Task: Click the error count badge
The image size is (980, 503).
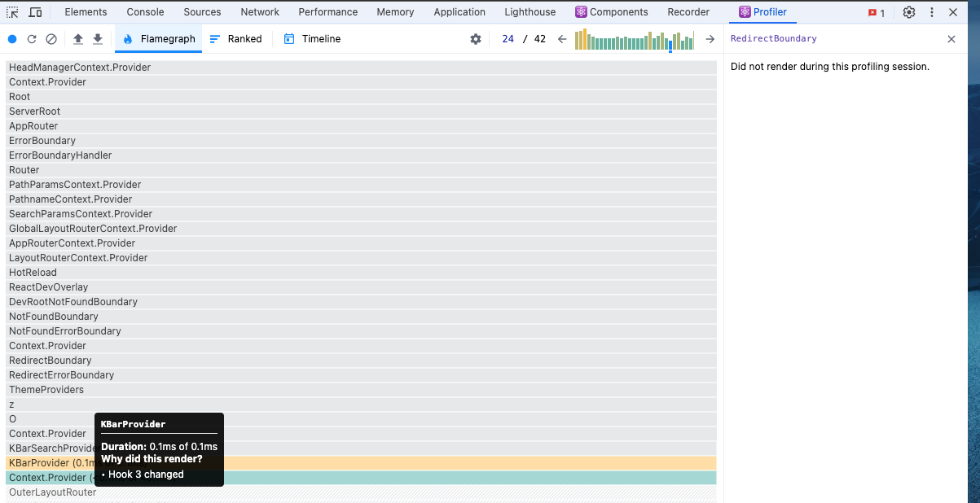Action: (x=877, y=13)
